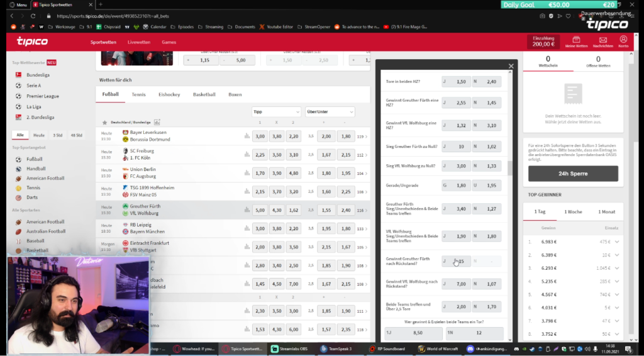Open RP Soundboard from the taskbar
Image resolution: width=644 pixels, height=356 pixels.
point(387,348)
